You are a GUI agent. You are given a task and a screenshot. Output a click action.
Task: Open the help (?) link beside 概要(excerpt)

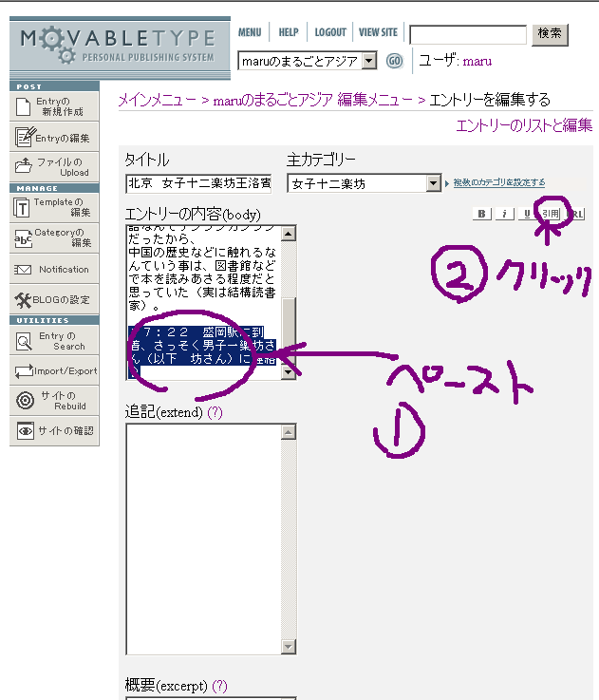[x=219, y=686]
